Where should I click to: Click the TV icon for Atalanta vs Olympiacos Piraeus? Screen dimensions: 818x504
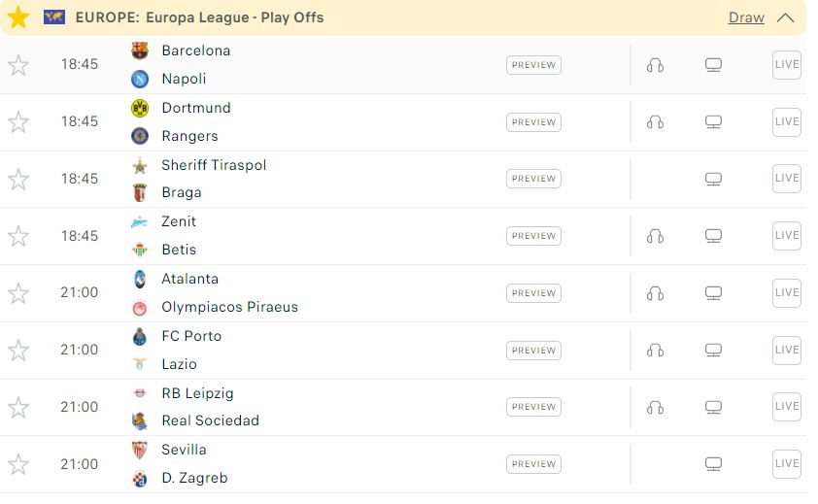[x=713, y=293]
